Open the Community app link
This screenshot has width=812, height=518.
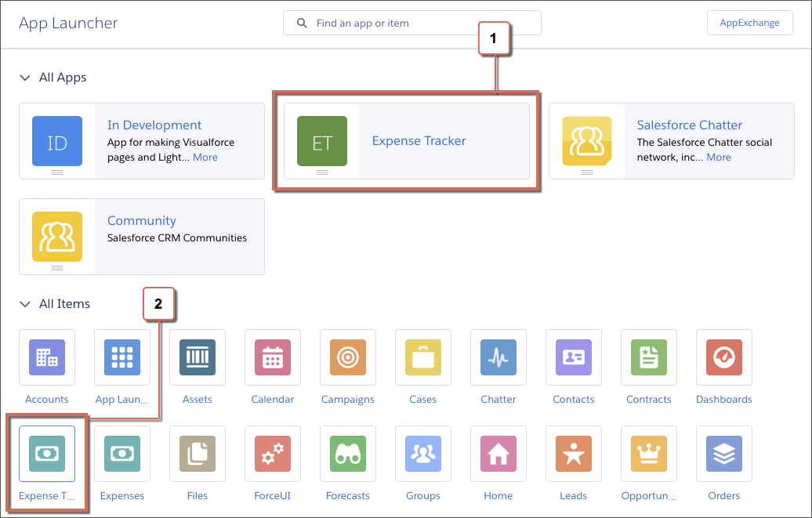(x=142, y=221)
